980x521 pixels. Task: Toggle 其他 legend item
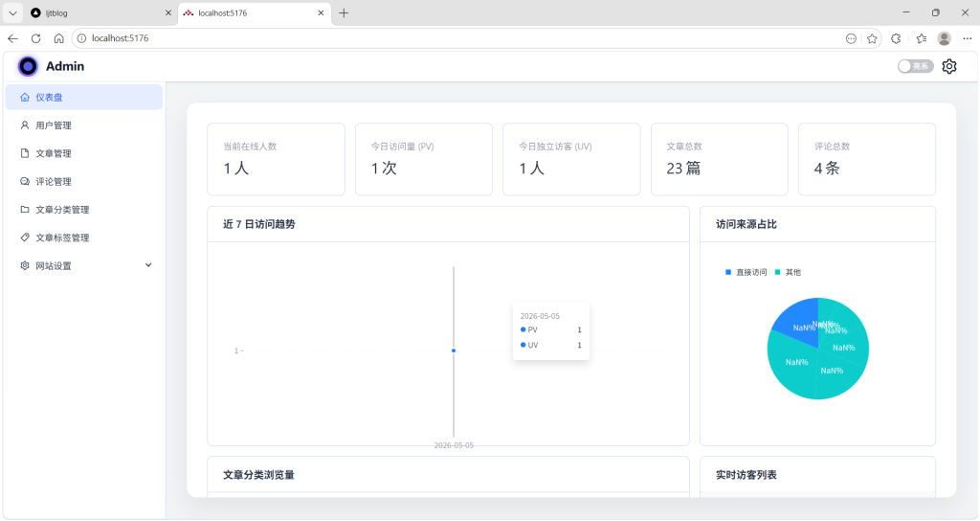[x=788, y=272]
